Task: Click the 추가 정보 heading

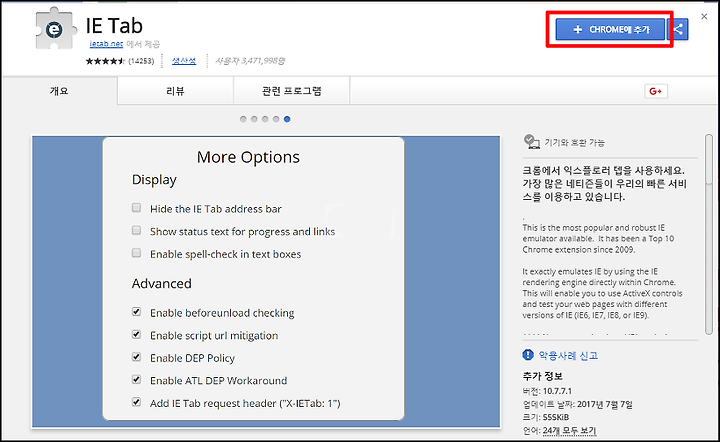Action: pyautogui.click(x=542, y=376)
